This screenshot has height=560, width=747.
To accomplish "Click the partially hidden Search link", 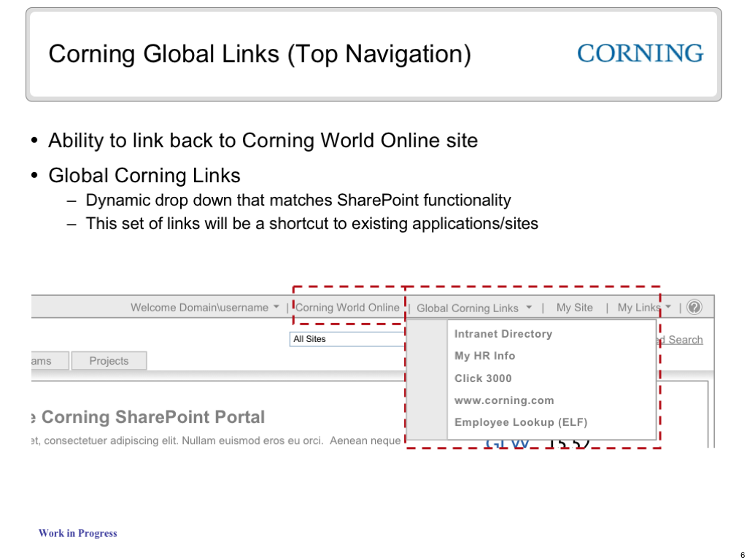I will click(x=681, y=340).
